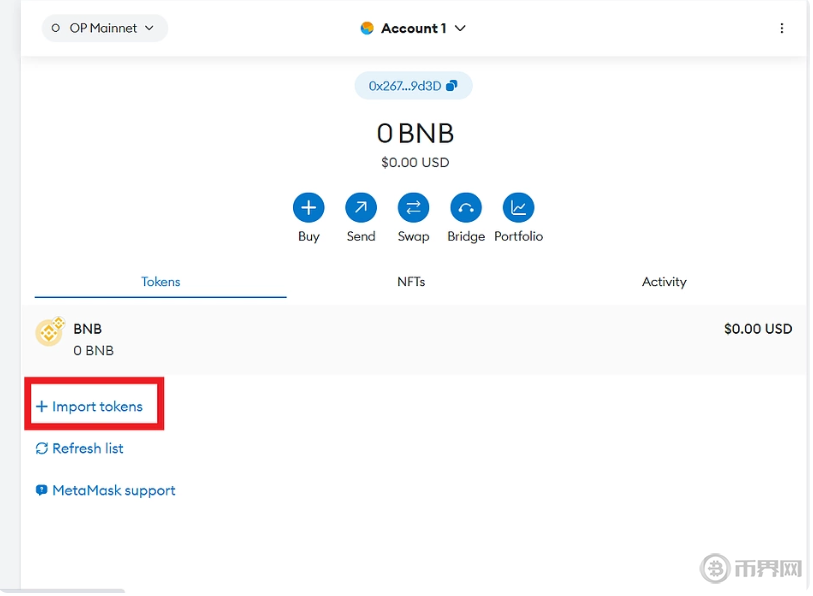Click the BNB token logo

(50, 332)
